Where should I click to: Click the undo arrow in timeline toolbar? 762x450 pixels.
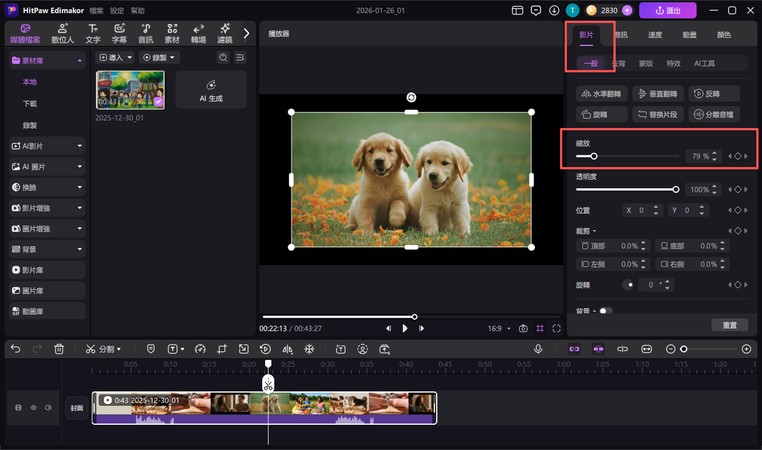coord(15,349)
